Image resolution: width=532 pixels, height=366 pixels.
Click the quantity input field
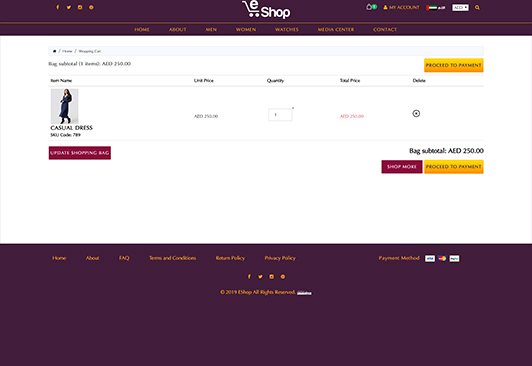(280, 115)
